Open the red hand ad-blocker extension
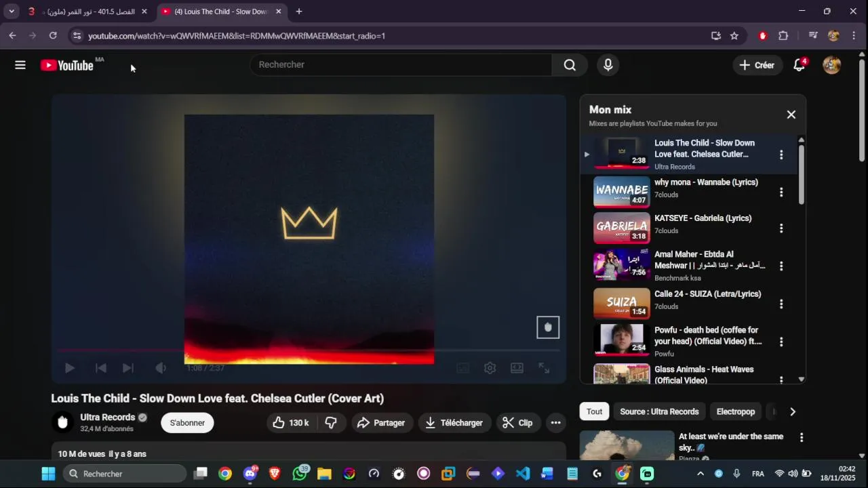The width and height of the screenshot is (868, 488). [x=763, y=36]
